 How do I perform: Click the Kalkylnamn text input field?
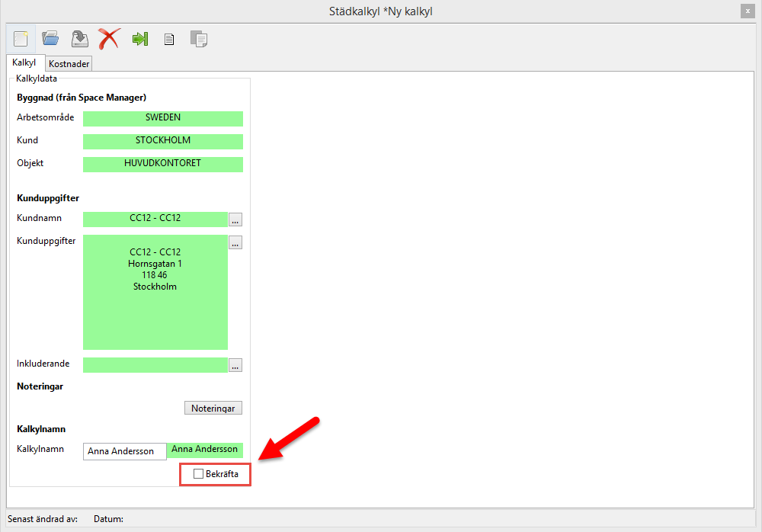click(x=124, y=451)
